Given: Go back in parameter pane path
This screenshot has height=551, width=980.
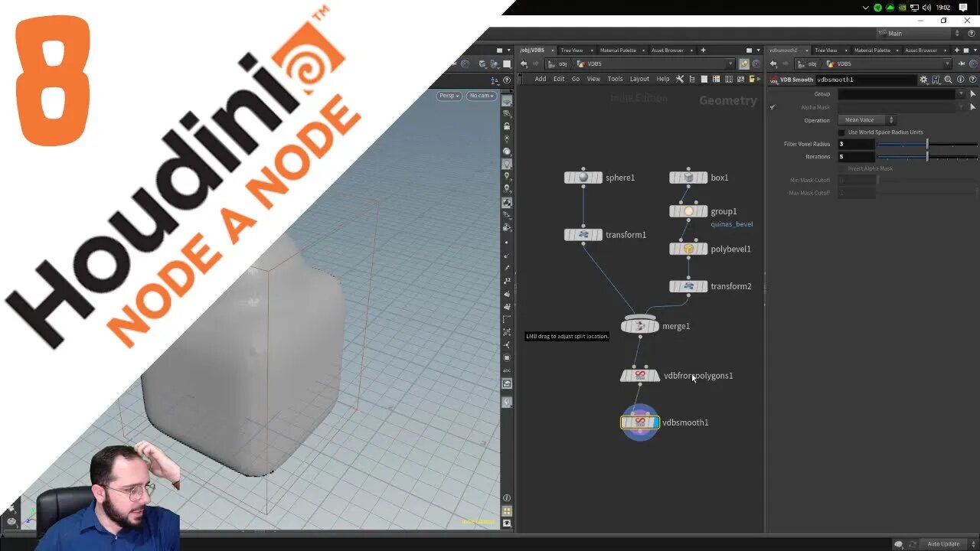Looking at the screenshot, I should (x=773, y=64).
